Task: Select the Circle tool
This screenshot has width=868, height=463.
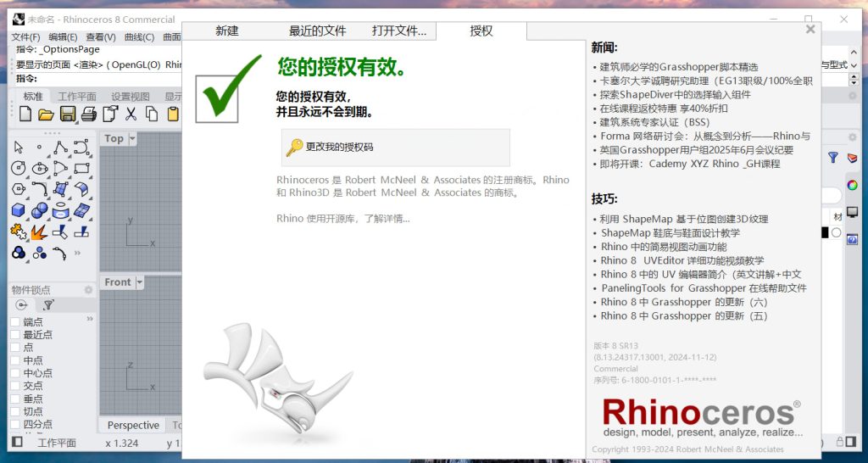Action: [19, 169]
